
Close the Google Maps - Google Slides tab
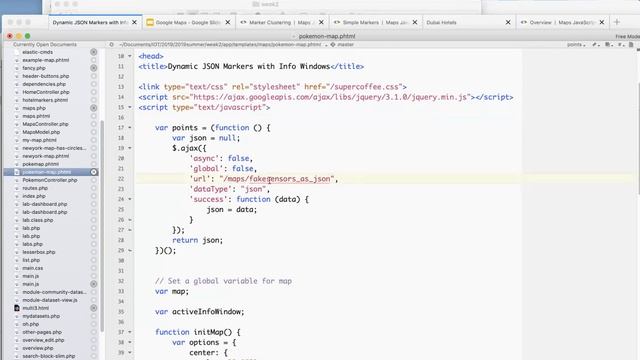click(228, 22)
